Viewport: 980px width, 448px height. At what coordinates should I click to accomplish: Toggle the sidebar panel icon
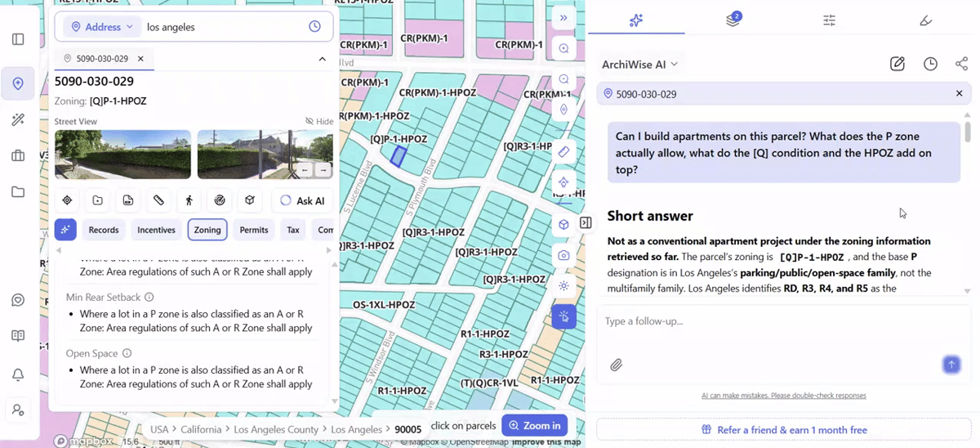(18, 39)
